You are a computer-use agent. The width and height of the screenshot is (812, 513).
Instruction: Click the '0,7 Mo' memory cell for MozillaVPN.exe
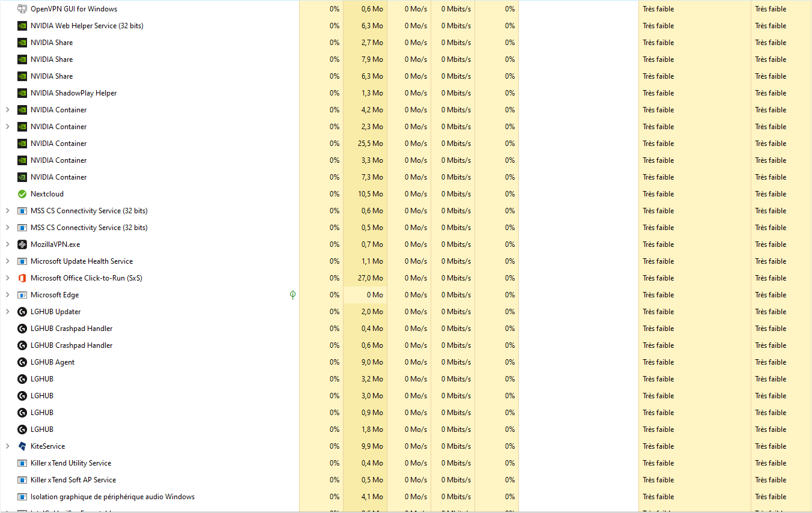pyautogui.click(x=365, y=244)
